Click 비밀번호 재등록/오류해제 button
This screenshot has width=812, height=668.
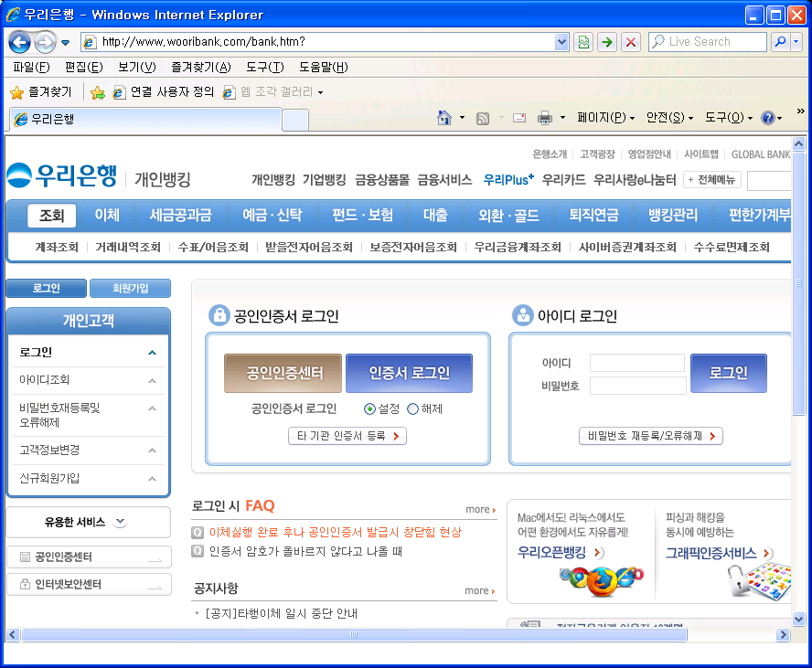(x=651, y=436)
